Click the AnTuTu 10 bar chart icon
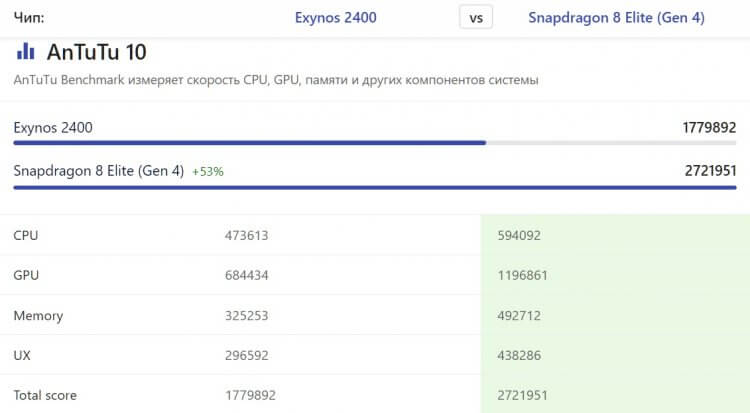This screenshot has width=750, height=413. click(26, 51)
